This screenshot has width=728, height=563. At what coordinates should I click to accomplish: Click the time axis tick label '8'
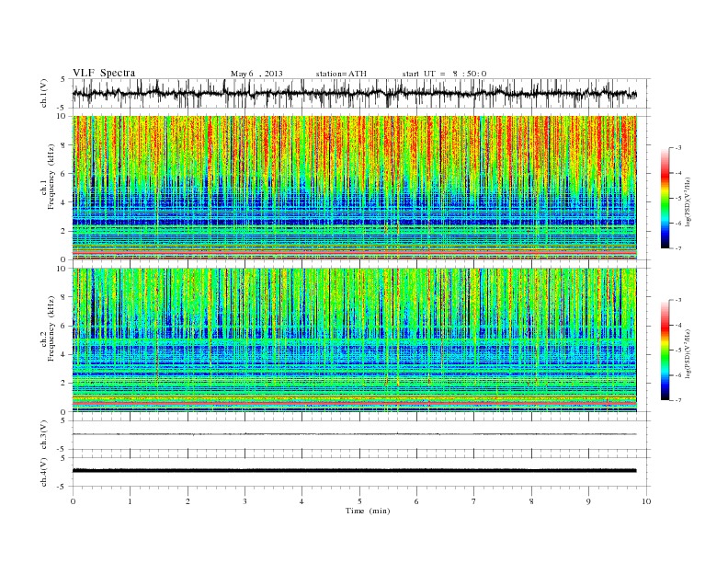(531, 501)
